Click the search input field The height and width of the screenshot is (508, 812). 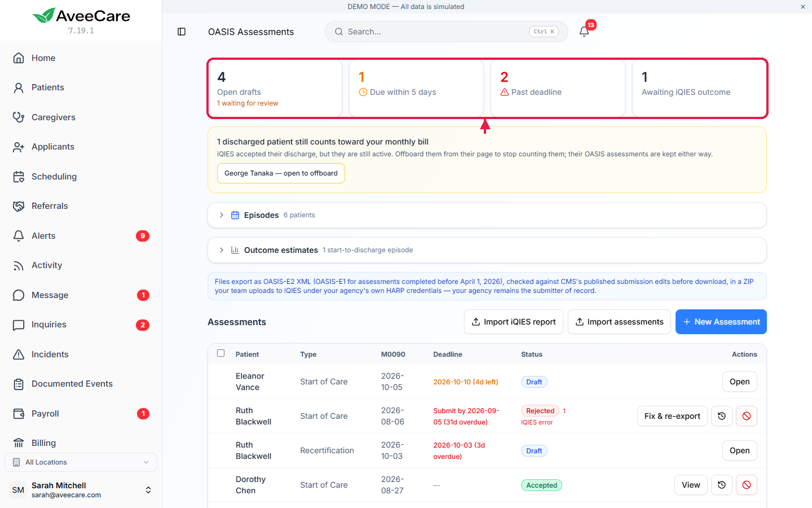coord(447,32)
